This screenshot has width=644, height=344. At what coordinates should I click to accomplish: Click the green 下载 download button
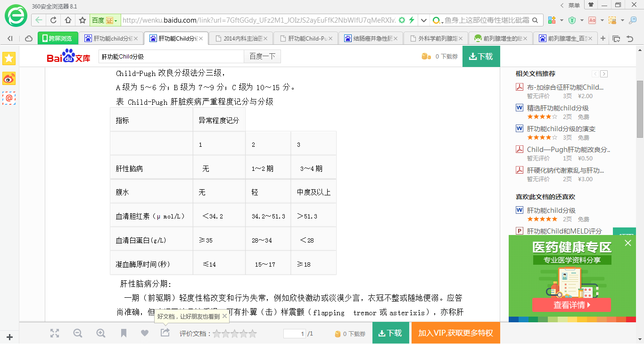481,56
